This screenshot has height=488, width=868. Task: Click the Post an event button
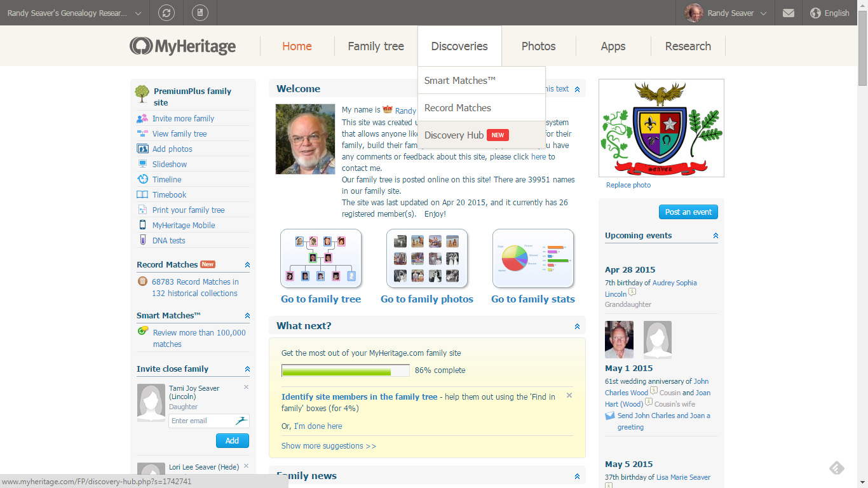click(x=688, y=212)
